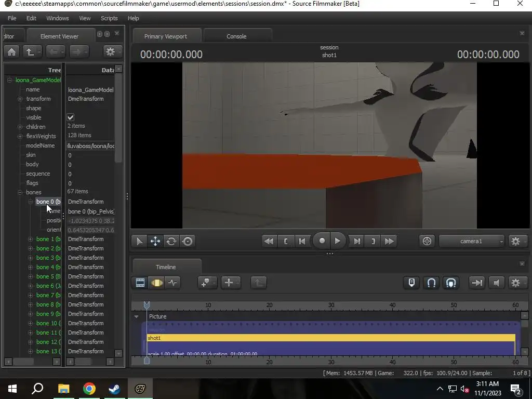
Task: Go to Element Viewer home root
Action: click(11, 52)
